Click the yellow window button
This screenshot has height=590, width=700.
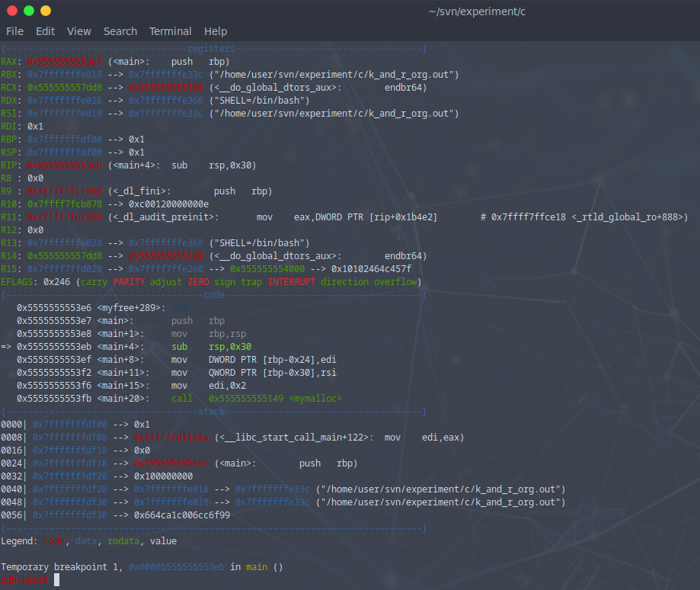46,11
